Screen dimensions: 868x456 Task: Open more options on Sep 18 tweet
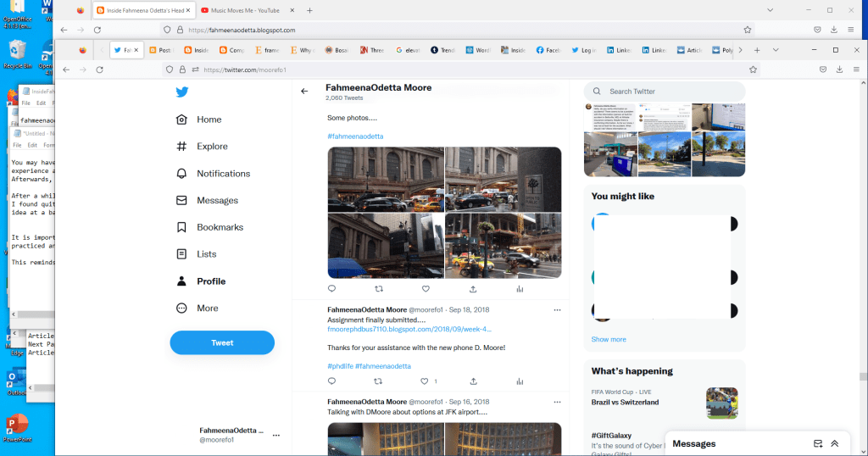point(557,311)
